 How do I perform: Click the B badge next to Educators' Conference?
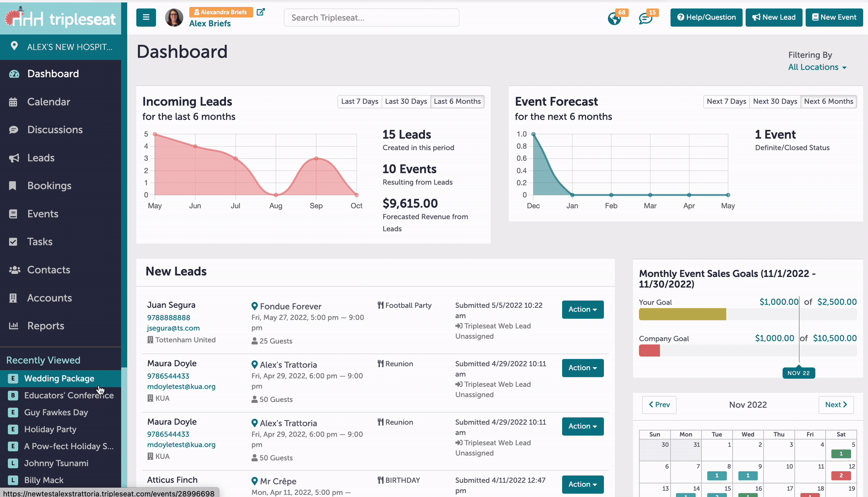[x=13, y=395]
